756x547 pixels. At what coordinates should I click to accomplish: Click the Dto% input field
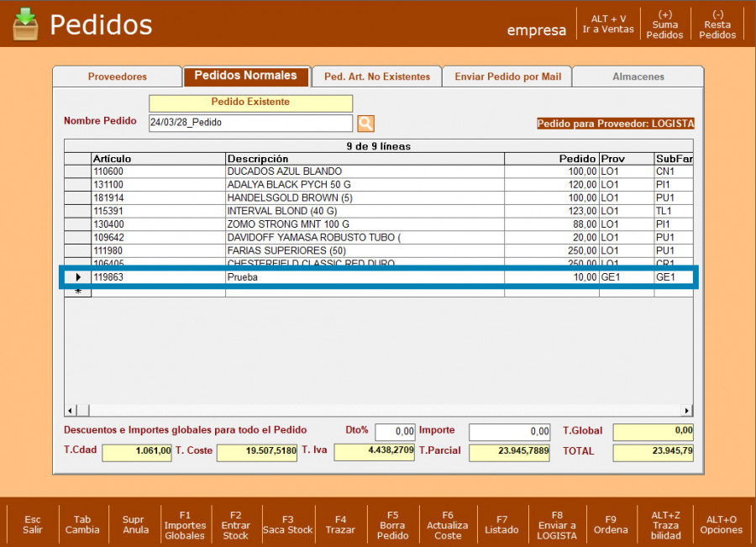click(395, 432)
